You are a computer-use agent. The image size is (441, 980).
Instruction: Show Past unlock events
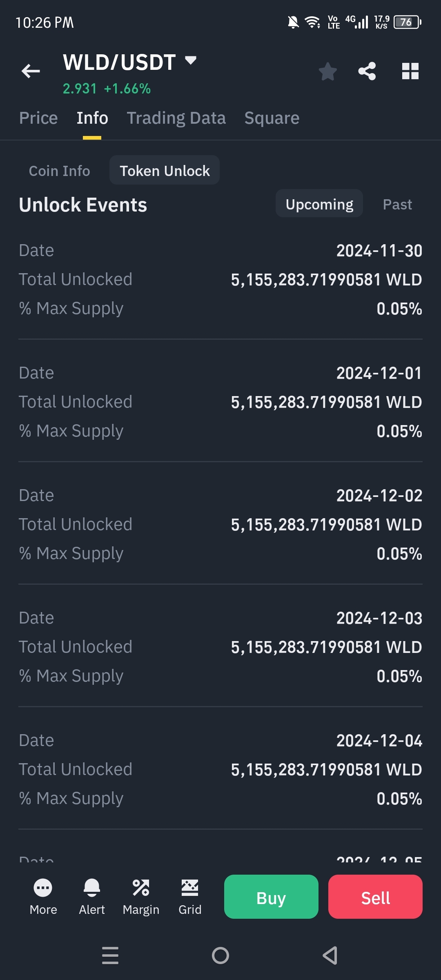pyautogui.click(x=397, y=204)
